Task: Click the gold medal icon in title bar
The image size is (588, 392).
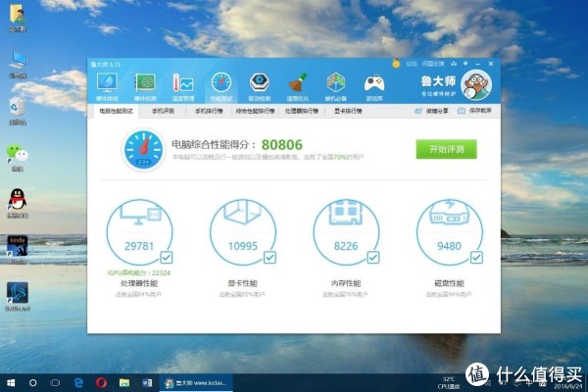Action: coord(396,64)
